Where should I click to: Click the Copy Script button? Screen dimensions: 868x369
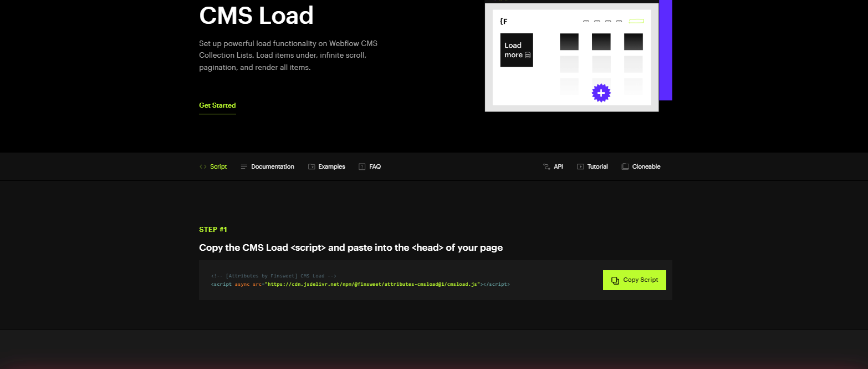click(x=635, y=280)
